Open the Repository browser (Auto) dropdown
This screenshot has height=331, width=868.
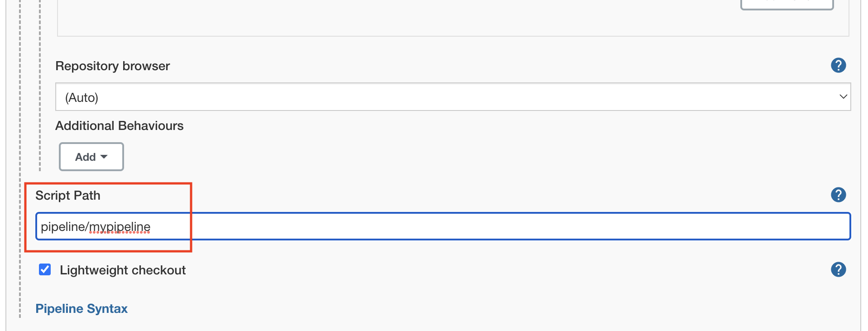pyautogui.click(x=453, y=97)
